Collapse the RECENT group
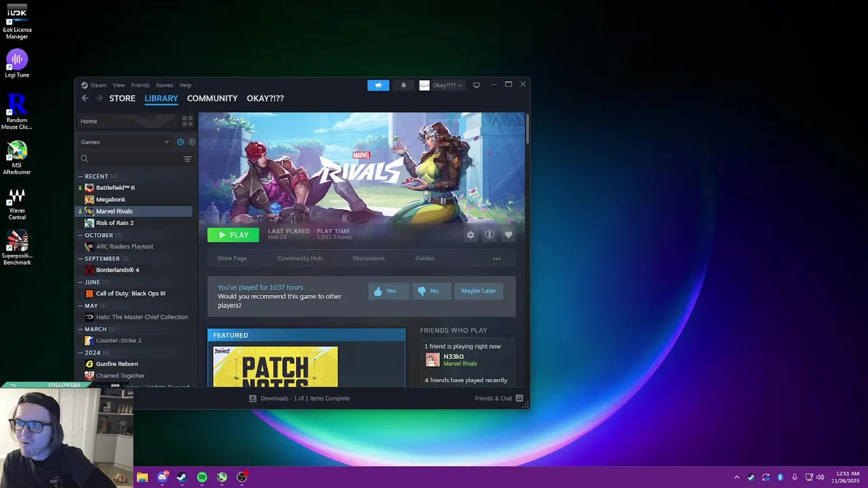 point(96,176)
